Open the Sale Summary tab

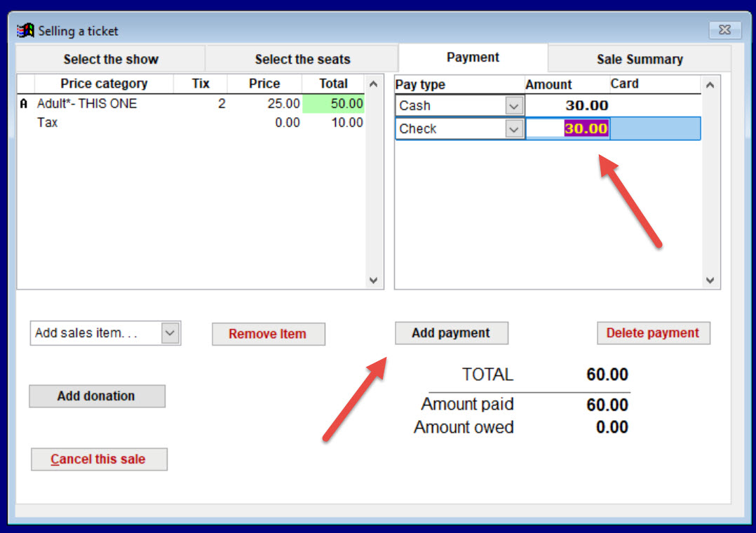point(640,59)
